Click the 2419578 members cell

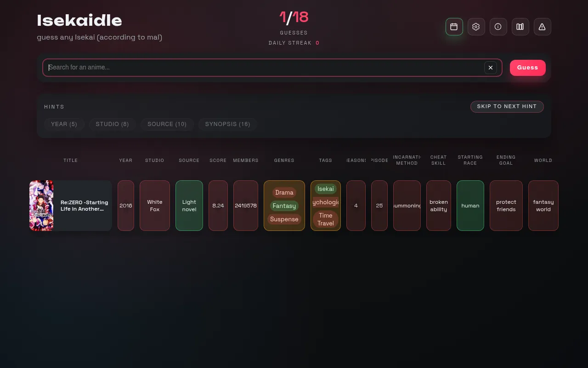click(246, 206)
